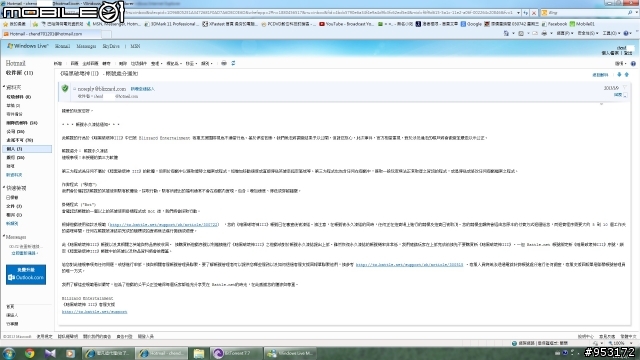The image size is (640, 360).
Task: Click the IE print icon in command bar
Action: click(x=544, y=33)
